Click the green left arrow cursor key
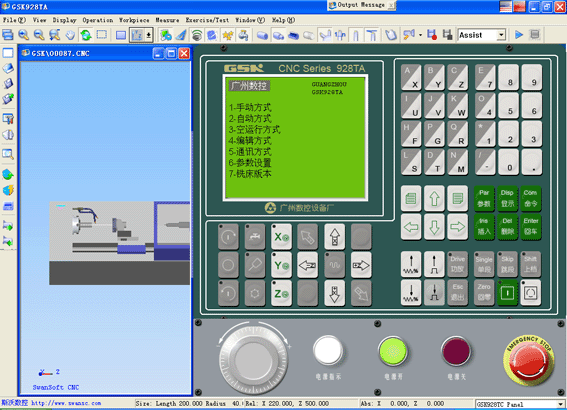Image resolution: width=567 pixels, height=410 pixels. [411, 227]
